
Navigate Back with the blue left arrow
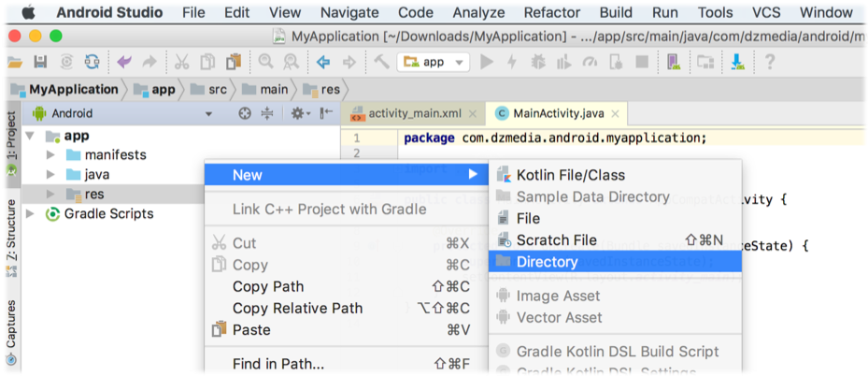point(322,62)
